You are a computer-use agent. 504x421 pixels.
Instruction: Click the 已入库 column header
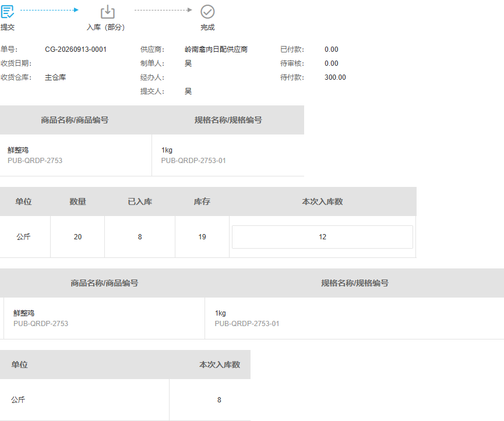click(x=140, y=201)
